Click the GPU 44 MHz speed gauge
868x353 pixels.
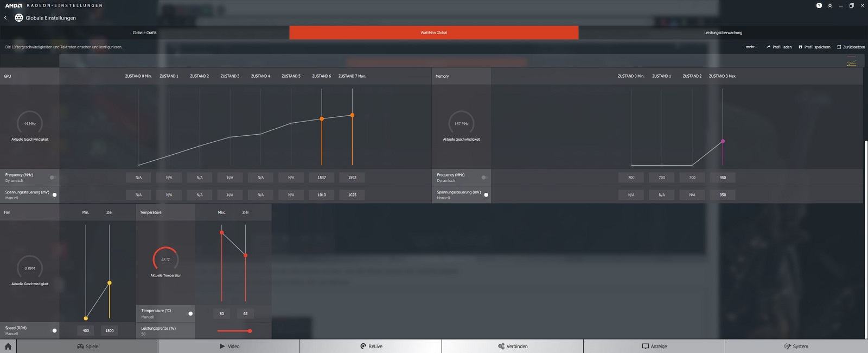(30, 123)
